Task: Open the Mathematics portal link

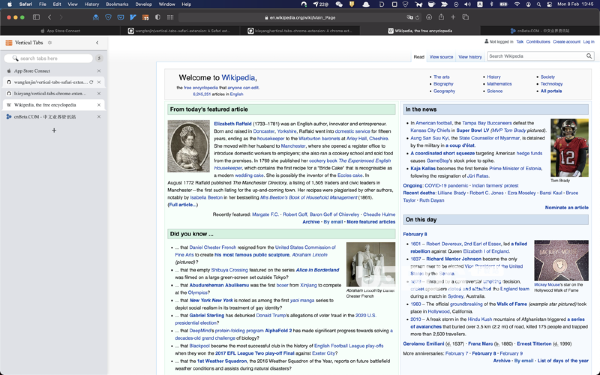Action: (x=499, y=84)
